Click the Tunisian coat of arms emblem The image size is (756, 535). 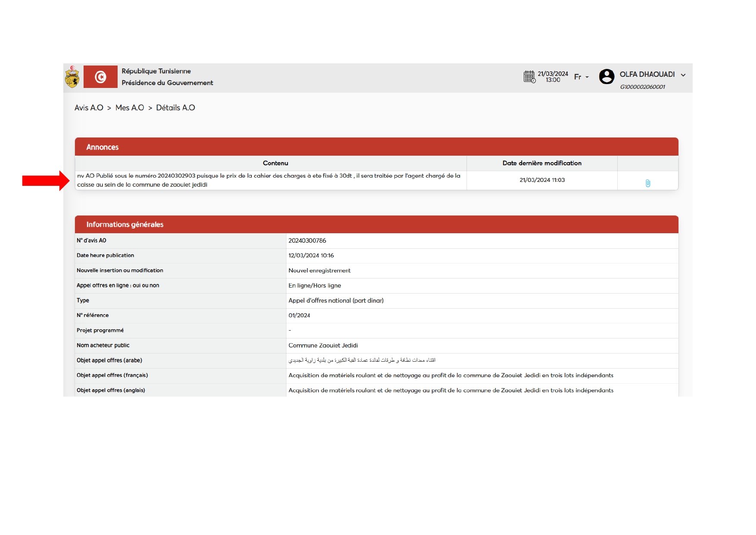click(x=72, y=77)
